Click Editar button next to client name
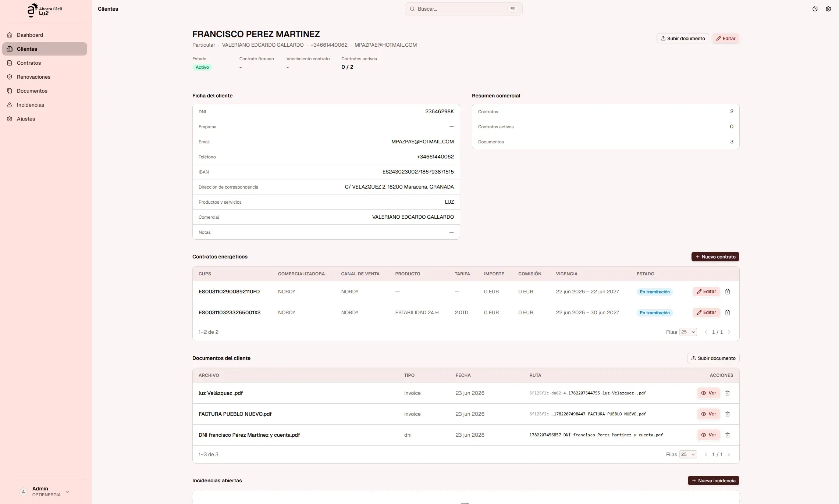The width and height of the screenshot is (839, 504). tap(726, 38)
